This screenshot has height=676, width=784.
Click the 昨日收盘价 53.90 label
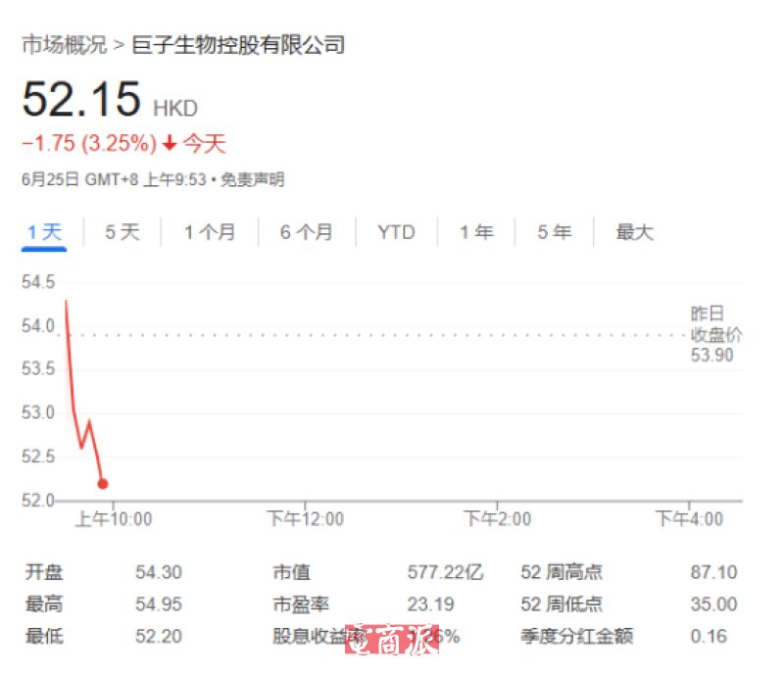[715, 334]
